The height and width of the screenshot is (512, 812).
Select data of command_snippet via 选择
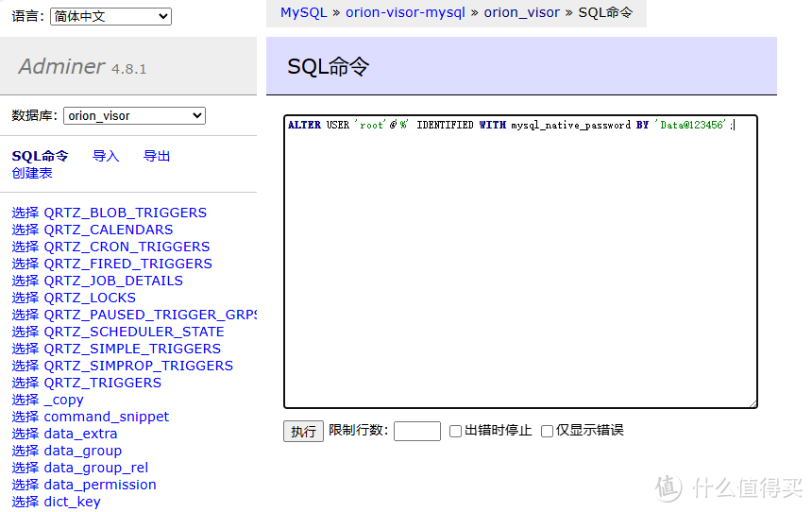25,418
